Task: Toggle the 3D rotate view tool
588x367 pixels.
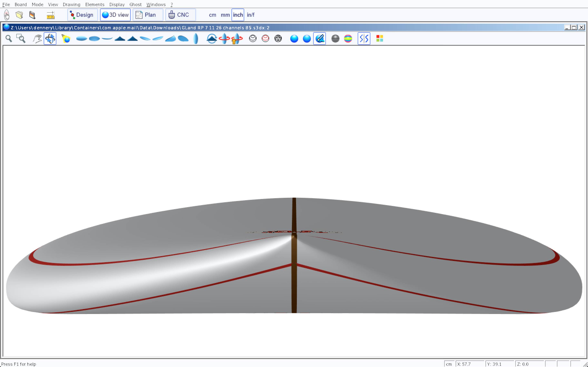Action: (x=50, y=39)
